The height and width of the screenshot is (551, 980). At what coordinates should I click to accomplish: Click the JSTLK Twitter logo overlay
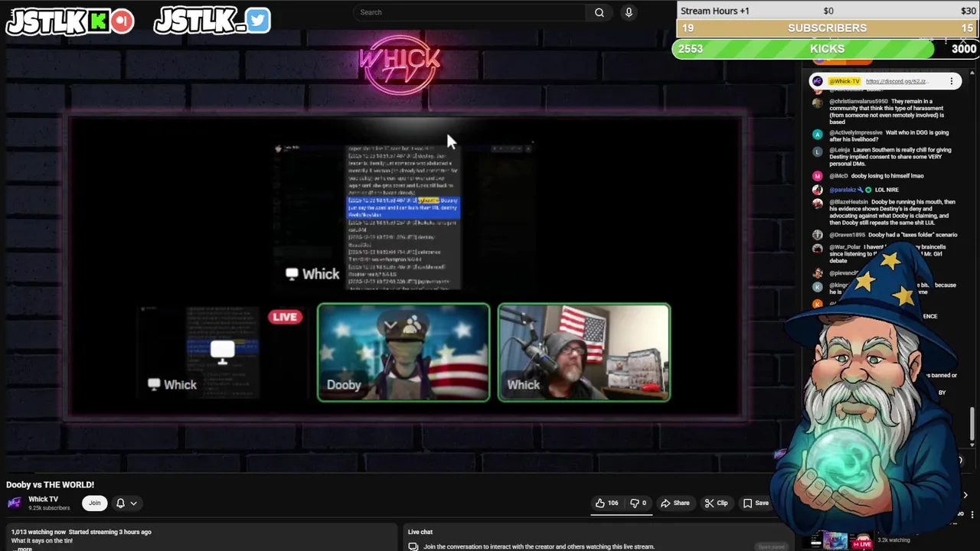pos(212,21)
